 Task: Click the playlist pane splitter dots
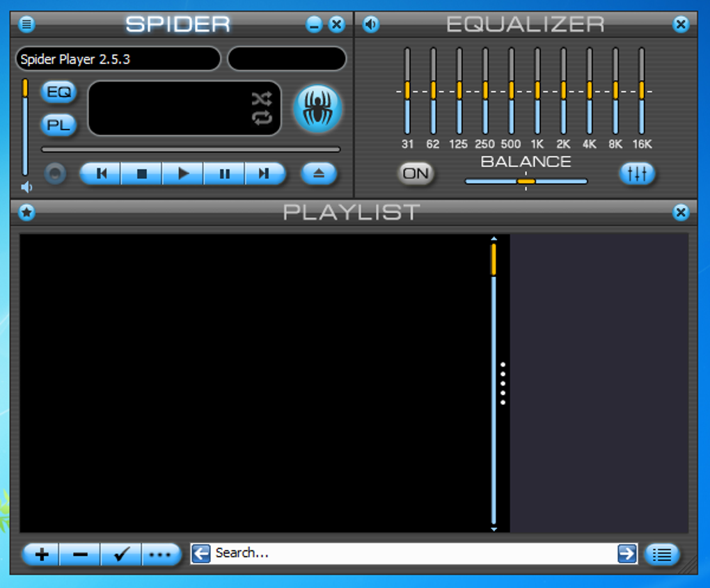(x=503, y=383)
